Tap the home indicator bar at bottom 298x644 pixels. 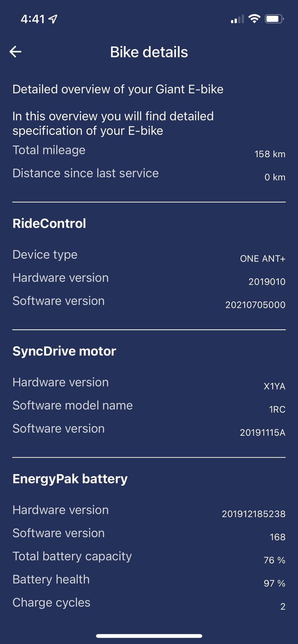pos(149,636)
